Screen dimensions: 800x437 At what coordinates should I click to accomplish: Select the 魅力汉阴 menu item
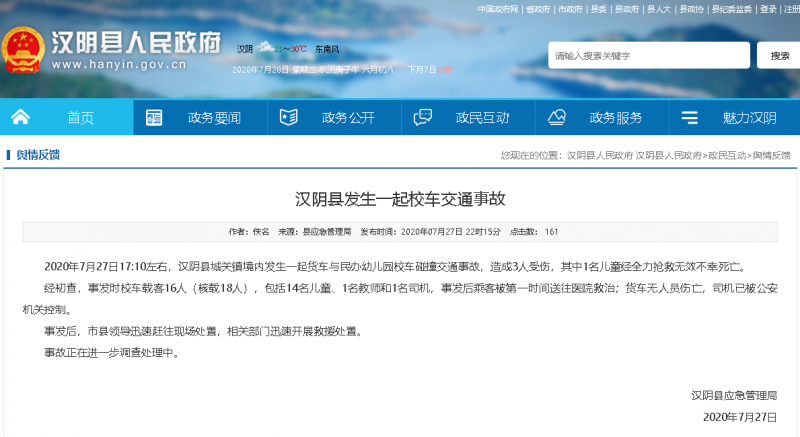coord(749,118)
